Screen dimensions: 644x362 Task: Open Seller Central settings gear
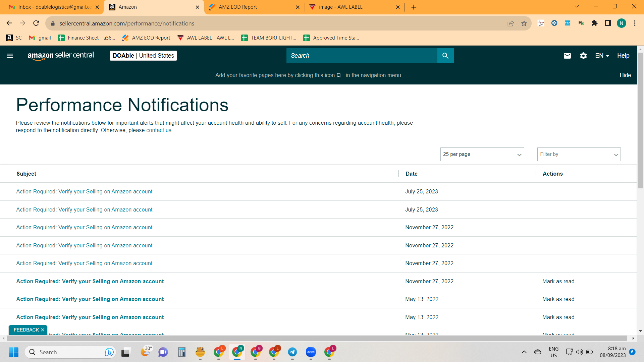(x=583, y=56)
